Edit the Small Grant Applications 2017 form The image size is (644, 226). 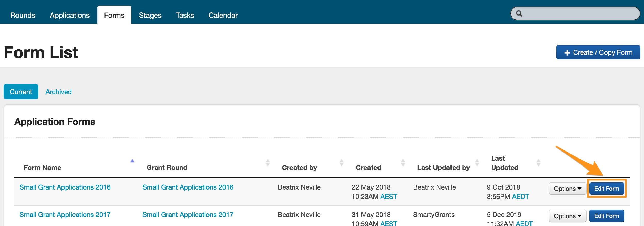(x=607, y=216)
